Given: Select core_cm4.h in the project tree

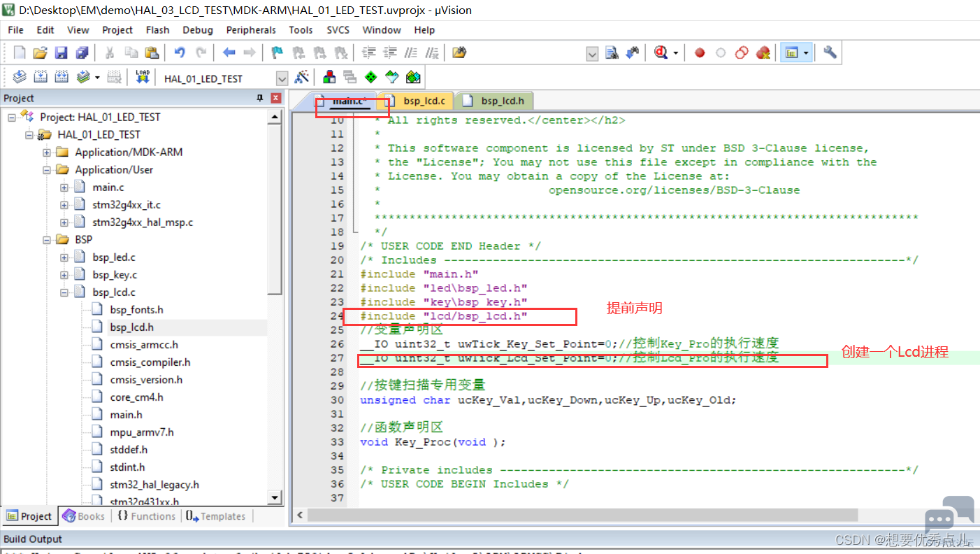Looking at the screenshot, I should [136, 397].
